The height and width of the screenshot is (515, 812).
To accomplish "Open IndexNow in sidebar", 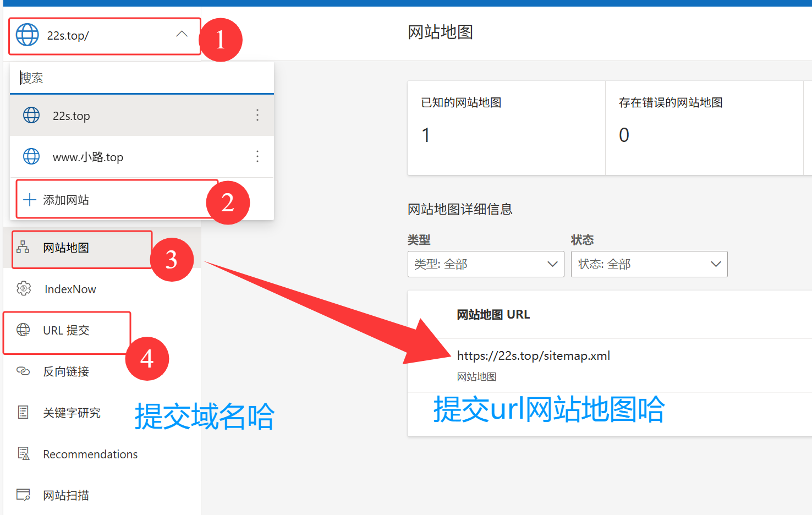I will tap(102, 289).
